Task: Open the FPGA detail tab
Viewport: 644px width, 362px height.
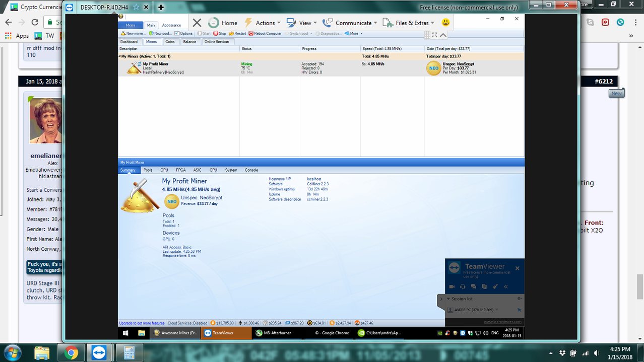Action: click(x=181, y=170)
